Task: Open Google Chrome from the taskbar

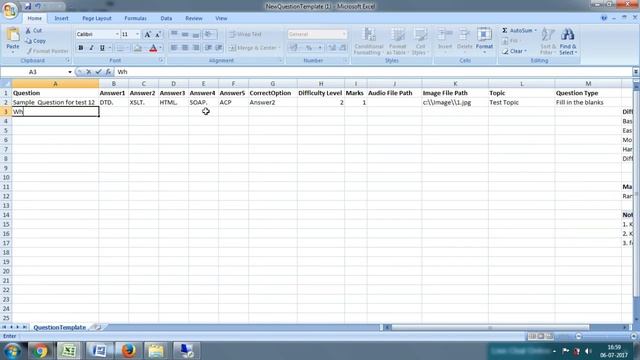Action: pos(40,351)
